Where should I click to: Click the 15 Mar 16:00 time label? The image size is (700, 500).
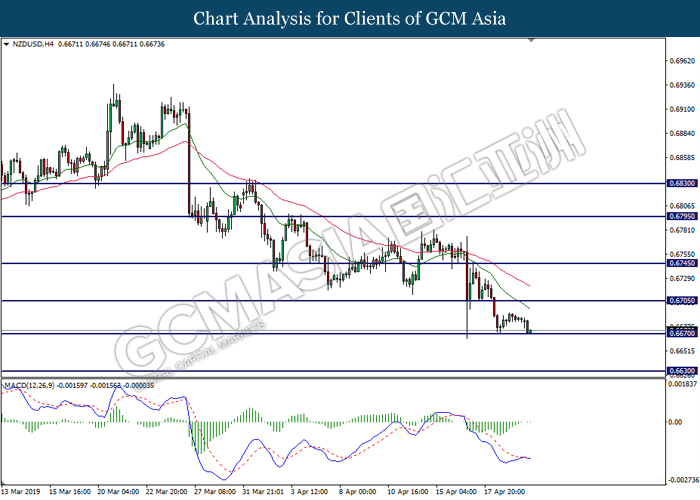(x=70, y=492)
